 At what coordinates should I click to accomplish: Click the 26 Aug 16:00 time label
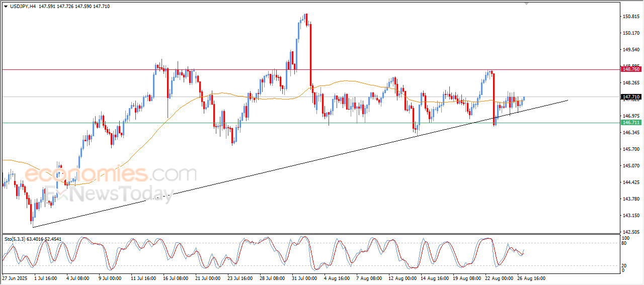click(x=531, y=277)
